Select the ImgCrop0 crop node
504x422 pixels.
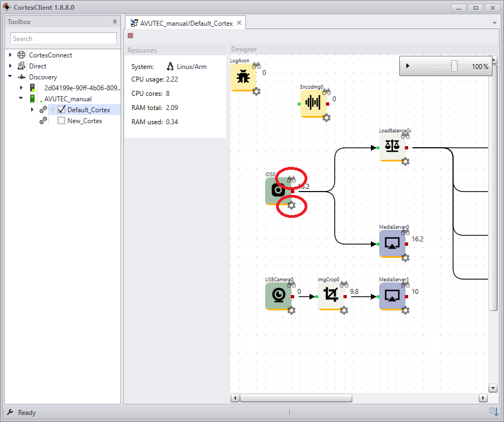pos(331,296)
